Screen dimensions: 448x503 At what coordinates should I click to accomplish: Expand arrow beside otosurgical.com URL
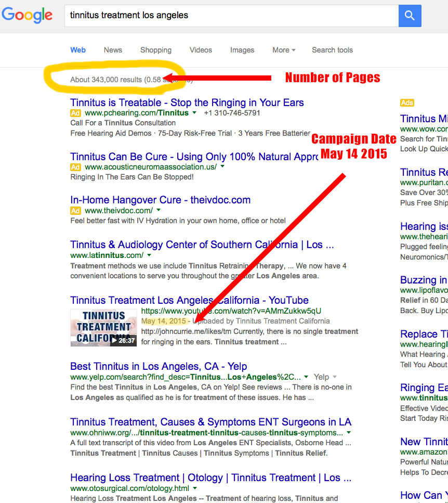pyautogui.click(x=195, y=488)
